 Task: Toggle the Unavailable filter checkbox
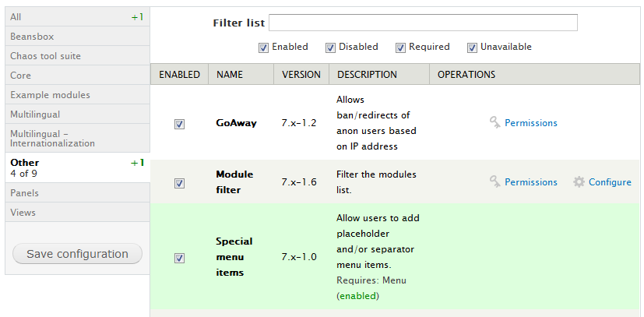[x=472, y=48]
